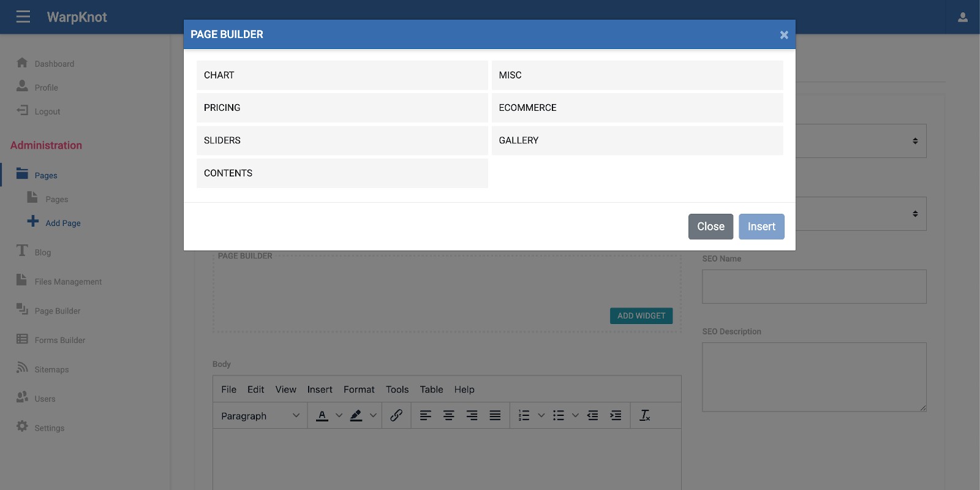
Task: Open the Edit menu in editor
Action: (256, 390)
